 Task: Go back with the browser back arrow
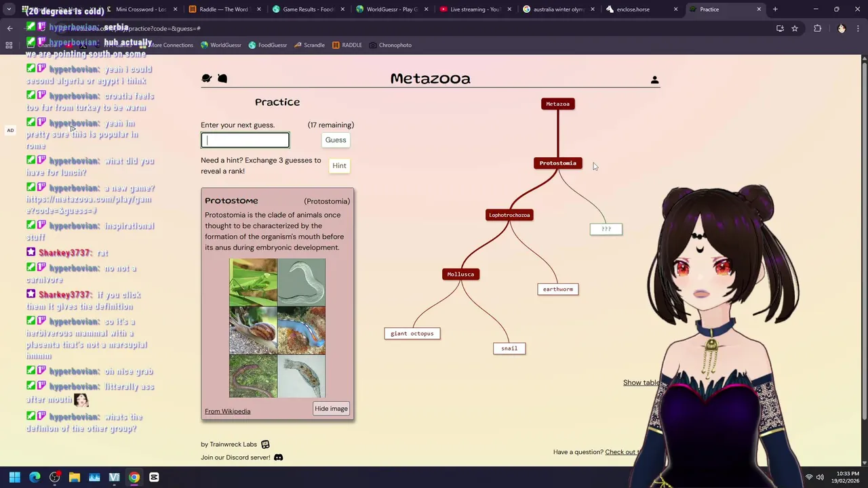click(9, 28)
